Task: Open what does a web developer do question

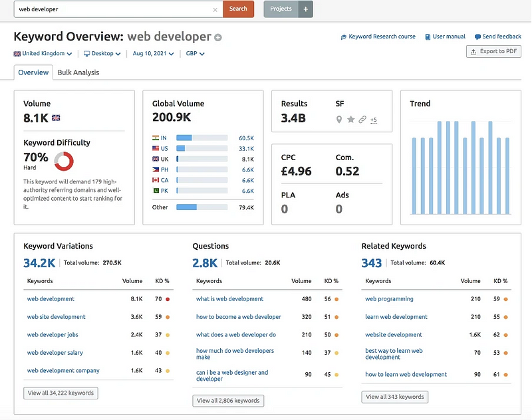Action: click(236, 335)
